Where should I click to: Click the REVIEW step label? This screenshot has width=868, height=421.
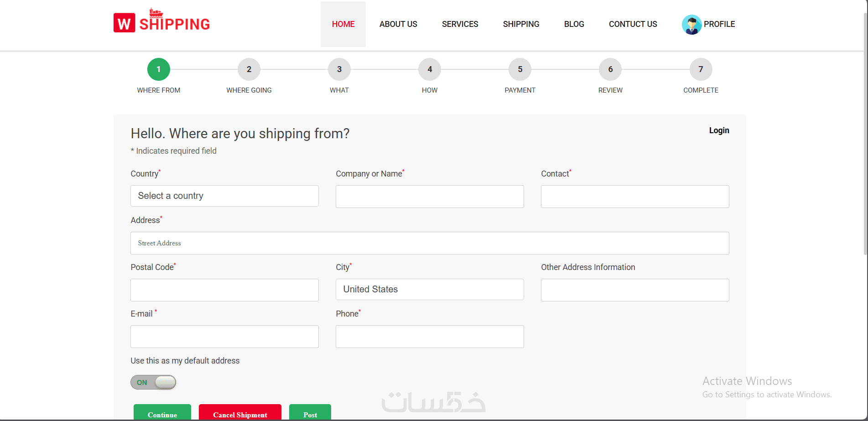pos(610,90)
